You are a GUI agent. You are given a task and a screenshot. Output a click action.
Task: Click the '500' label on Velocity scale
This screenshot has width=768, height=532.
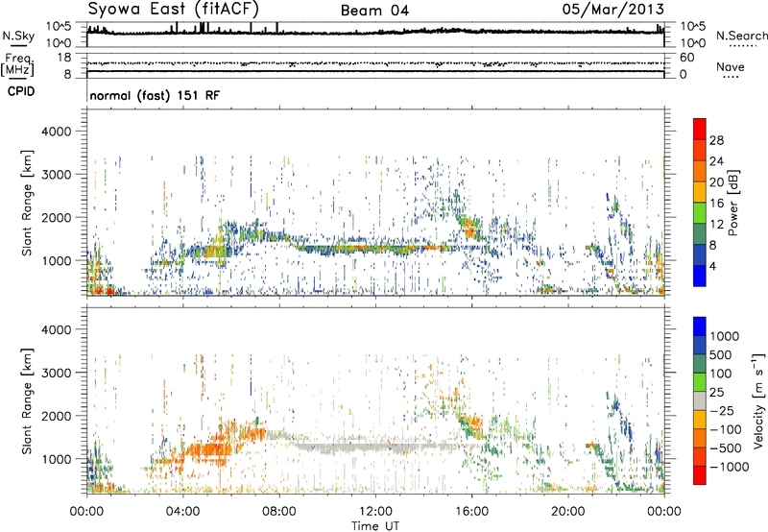coord(721,355)
